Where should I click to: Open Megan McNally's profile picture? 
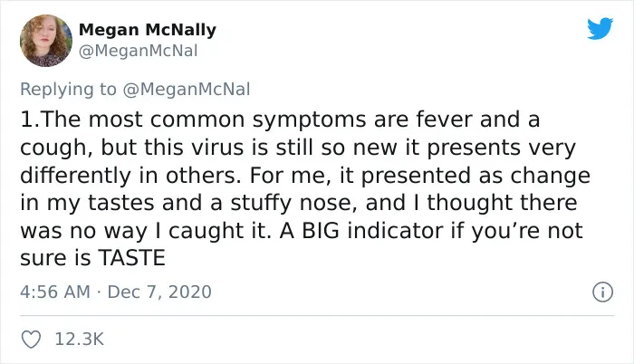click(46, 41)
